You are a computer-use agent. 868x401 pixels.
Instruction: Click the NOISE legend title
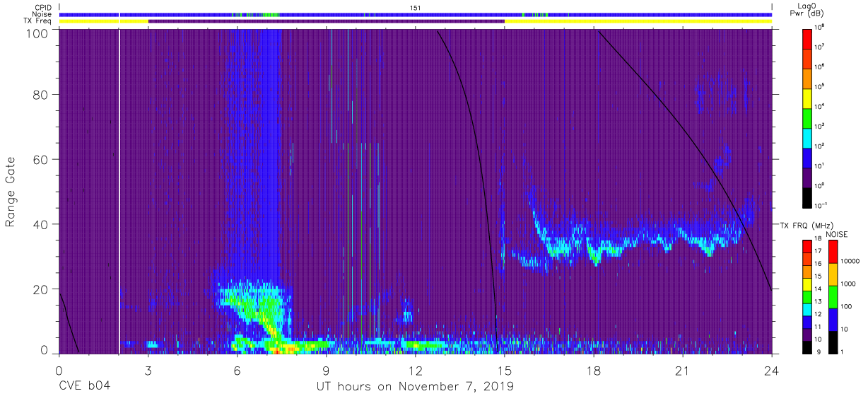pos(836,233)
